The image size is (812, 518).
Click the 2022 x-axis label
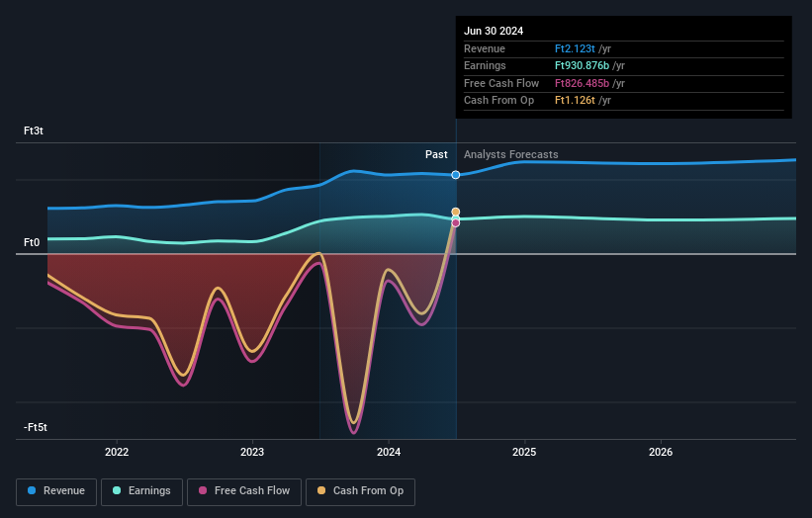[x=117, y=453]
